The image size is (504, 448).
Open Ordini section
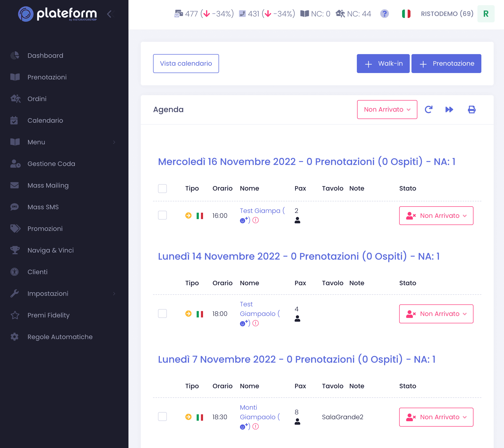click(37, 99)
